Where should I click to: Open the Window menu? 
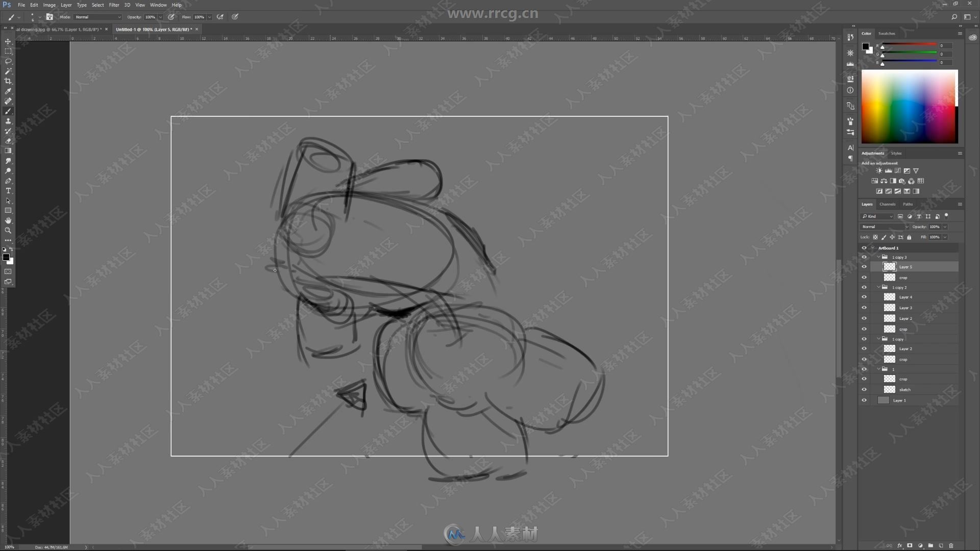tap(158, 5)
